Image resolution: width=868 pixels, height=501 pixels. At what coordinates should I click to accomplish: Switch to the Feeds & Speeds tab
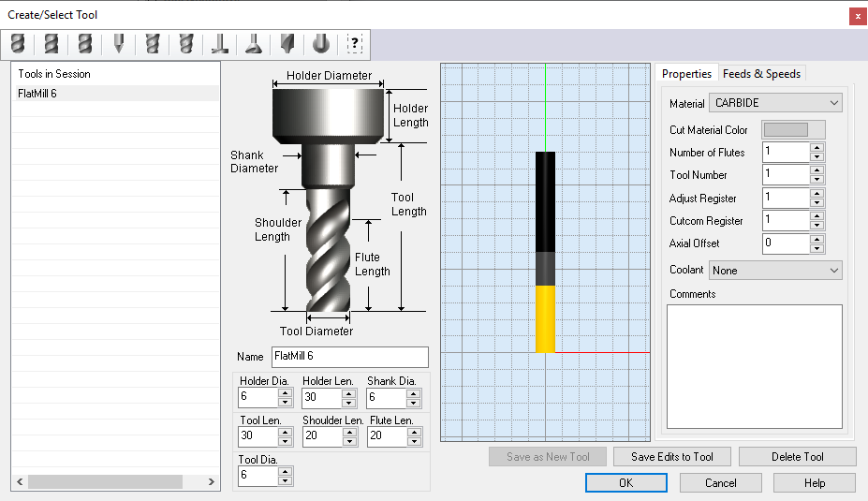[x=761, y=74]
